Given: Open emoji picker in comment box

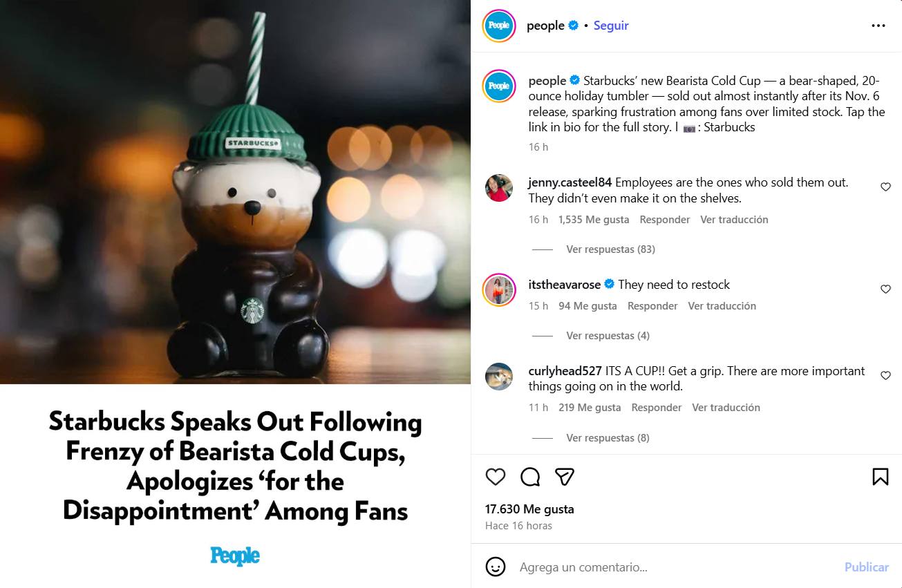Looking at the screenshot, I should [x=495, y=567].
